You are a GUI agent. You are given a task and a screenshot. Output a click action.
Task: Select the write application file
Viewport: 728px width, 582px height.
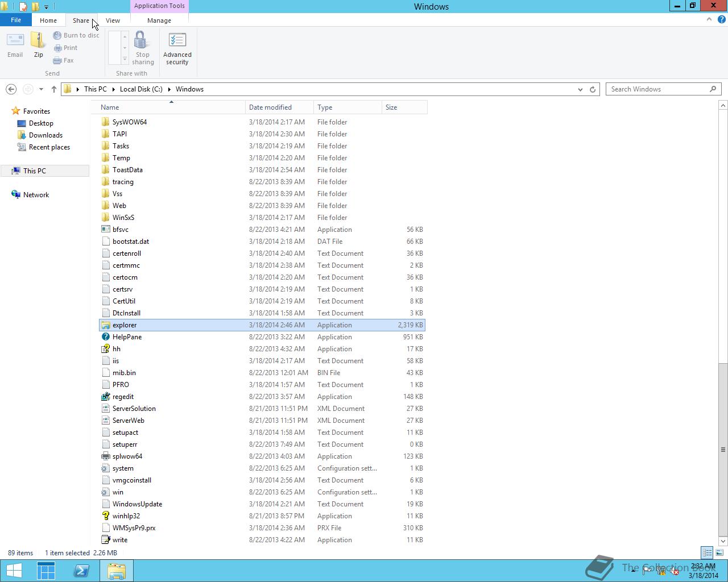120,540
